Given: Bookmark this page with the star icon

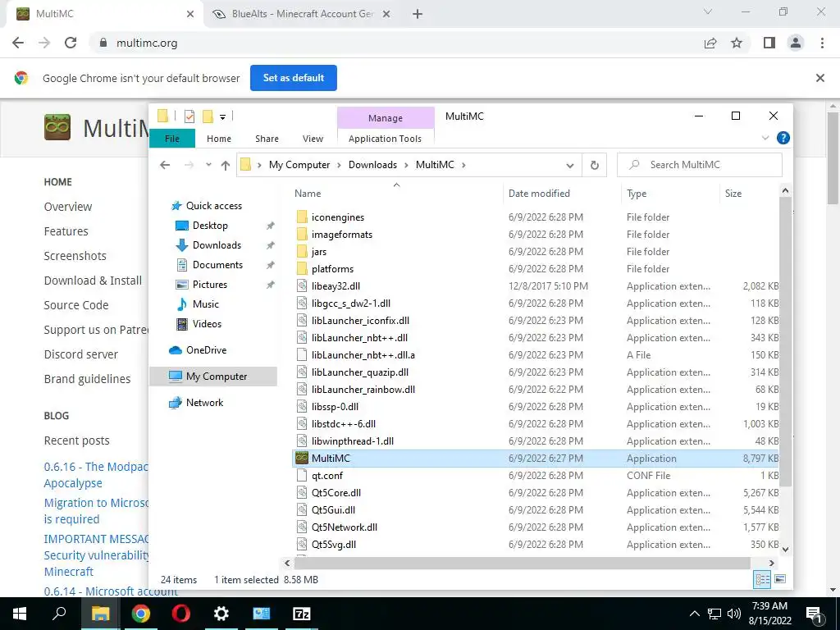Looking at the screenshot, I should click(x=737, y=43).
